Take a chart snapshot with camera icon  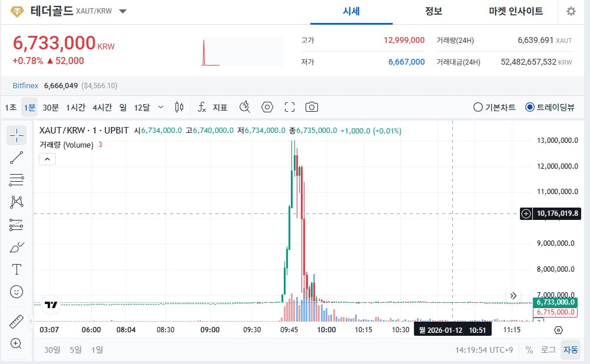point(311,107)
